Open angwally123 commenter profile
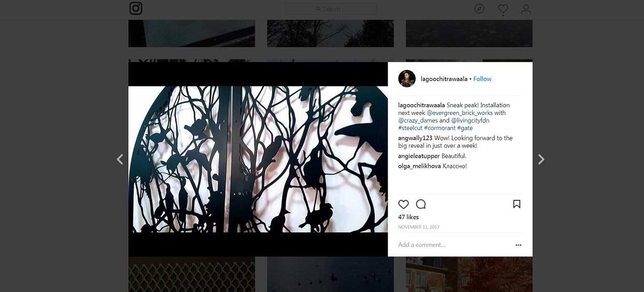The height and width of the screenshot is (292, 644). tap(415, 138)
